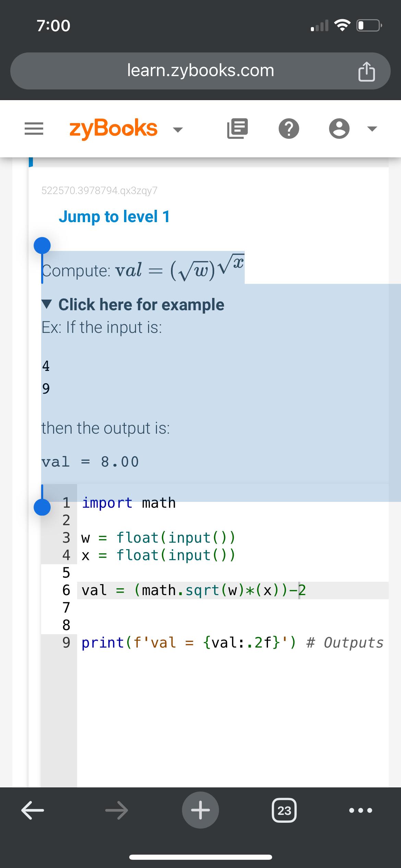Viewport: 401px width, 868px height.
Task: Tap the Safari more options ellipsis
Action: [x=360, y=810]
